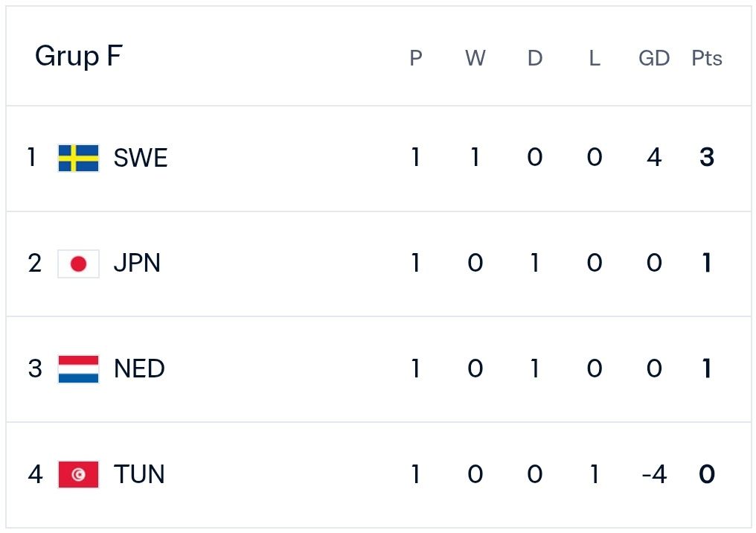The height and width of the screenshot is (533, 756).
Task: Click Sweden's points value 3
Action: tap(707, 157)
